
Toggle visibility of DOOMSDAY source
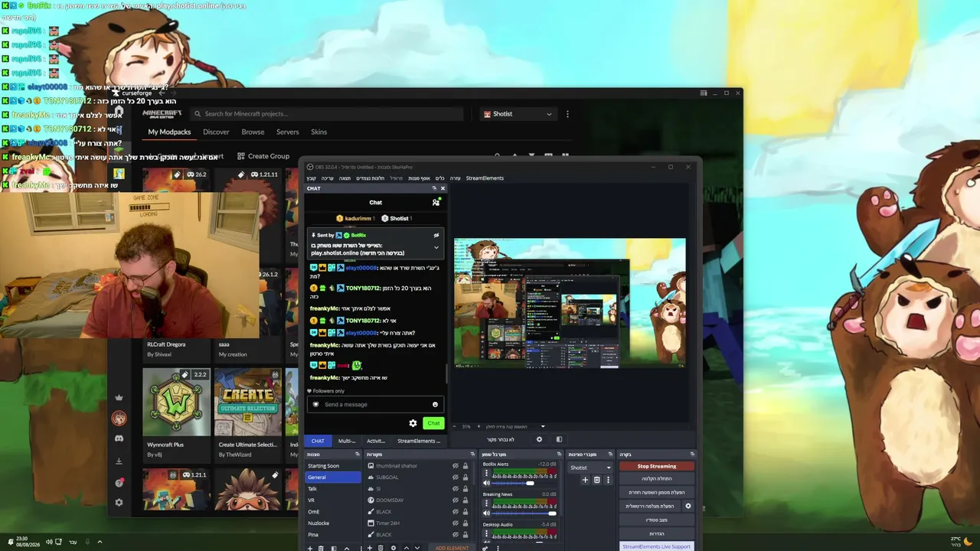455,500
